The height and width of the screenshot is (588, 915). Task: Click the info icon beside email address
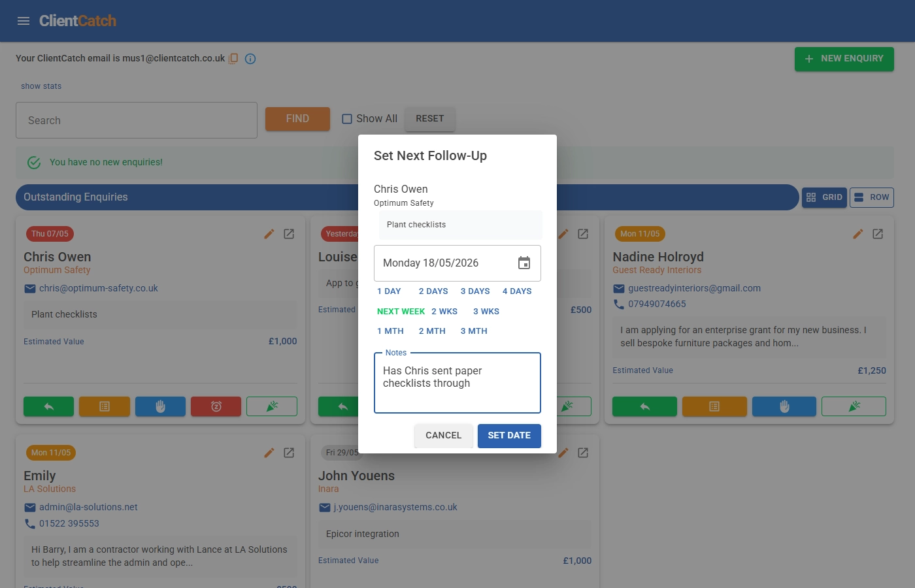250,59
